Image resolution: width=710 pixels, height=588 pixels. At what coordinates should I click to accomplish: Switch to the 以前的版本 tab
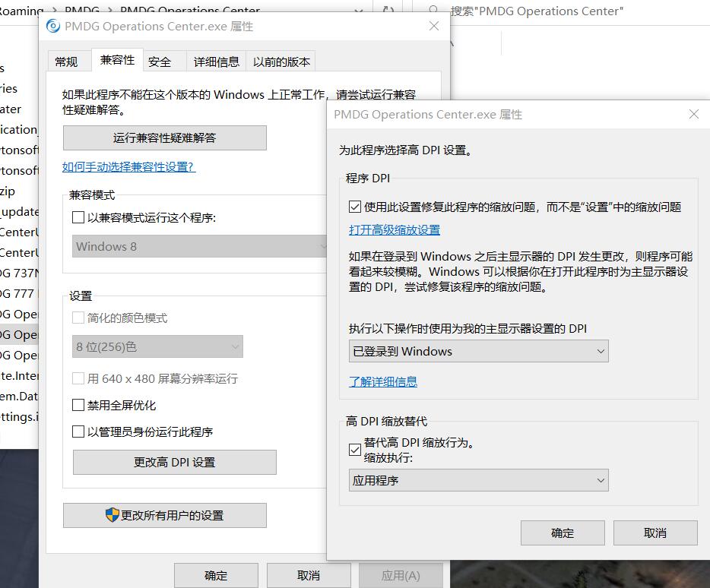pyautogui.click(x=281, y=62)
